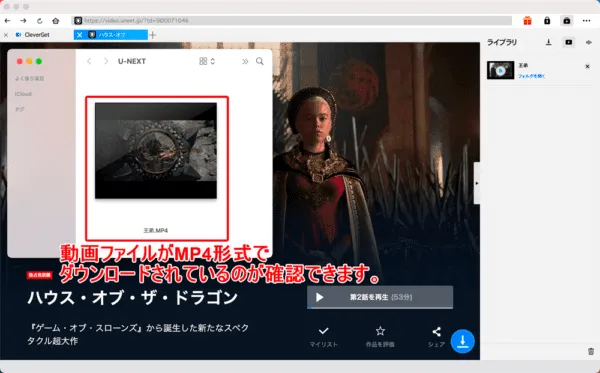
Task: Open the red gift box icon
Action: click(x=527, y=21)
